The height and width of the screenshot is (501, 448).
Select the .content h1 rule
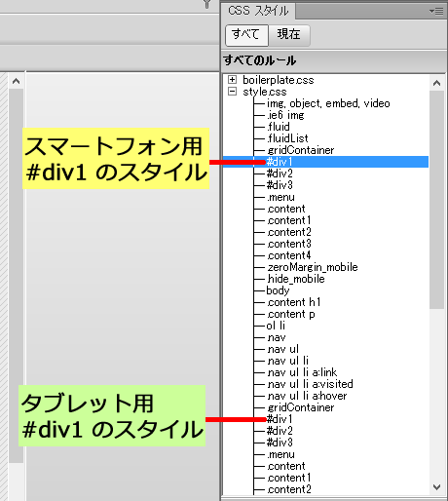coord(294,302)
